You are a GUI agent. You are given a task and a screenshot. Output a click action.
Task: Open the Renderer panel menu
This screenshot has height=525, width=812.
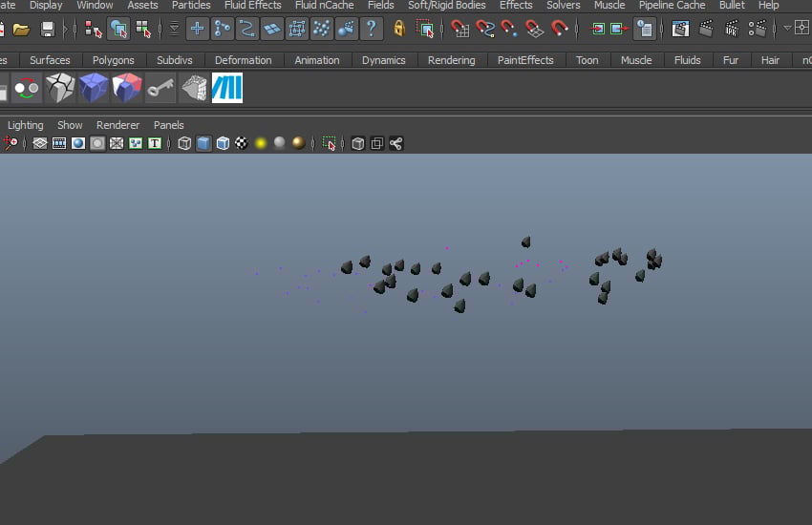click(x=118, y=125)
